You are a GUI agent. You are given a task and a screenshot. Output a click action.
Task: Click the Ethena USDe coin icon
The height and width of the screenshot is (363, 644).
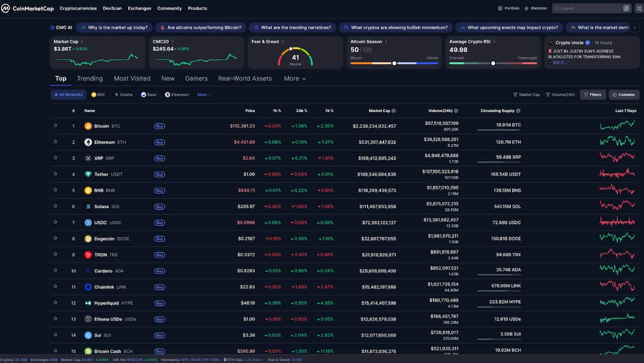tap(88, 319)
